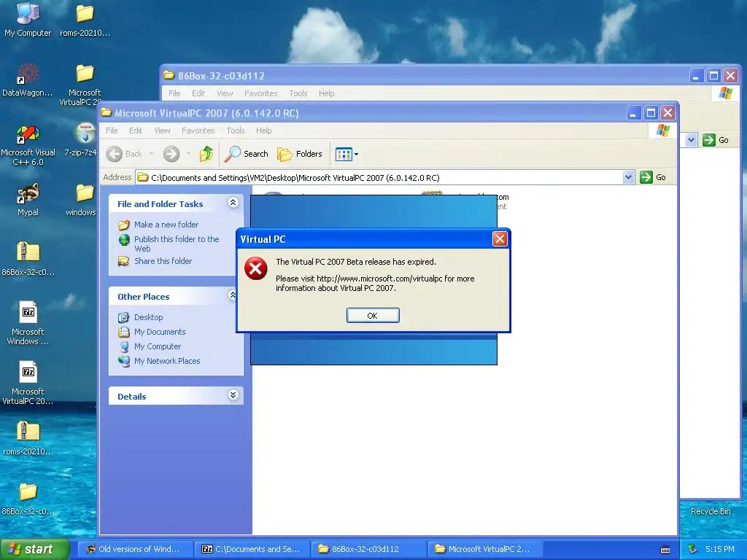
Task: Open File menu in VirtualPC window
Action: (x=112, y=131)
